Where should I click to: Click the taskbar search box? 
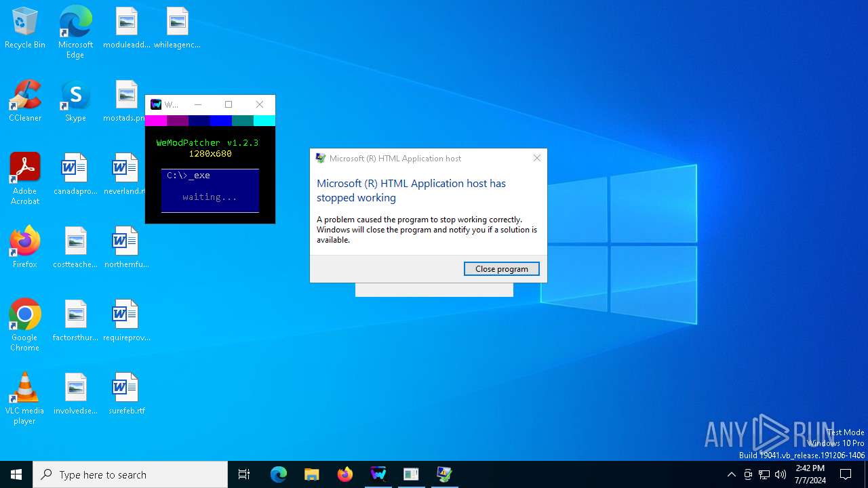(130, 474)
